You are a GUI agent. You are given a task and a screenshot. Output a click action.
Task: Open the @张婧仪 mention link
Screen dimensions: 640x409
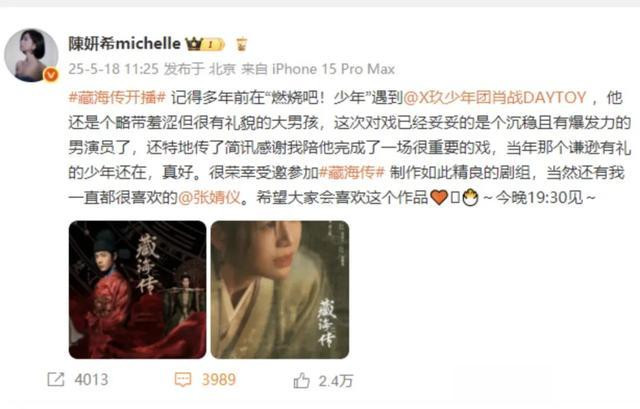point(209,198)
